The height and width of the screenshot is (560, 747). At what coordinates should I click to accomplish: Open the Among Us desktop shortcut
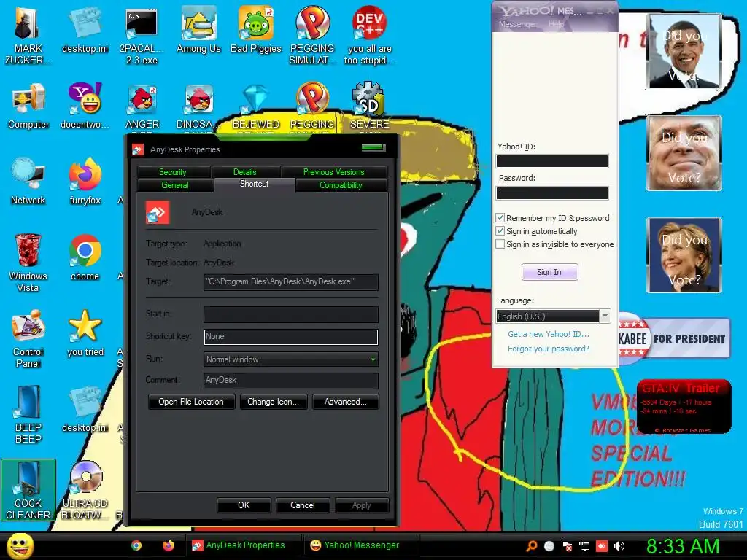pos(198,31)
